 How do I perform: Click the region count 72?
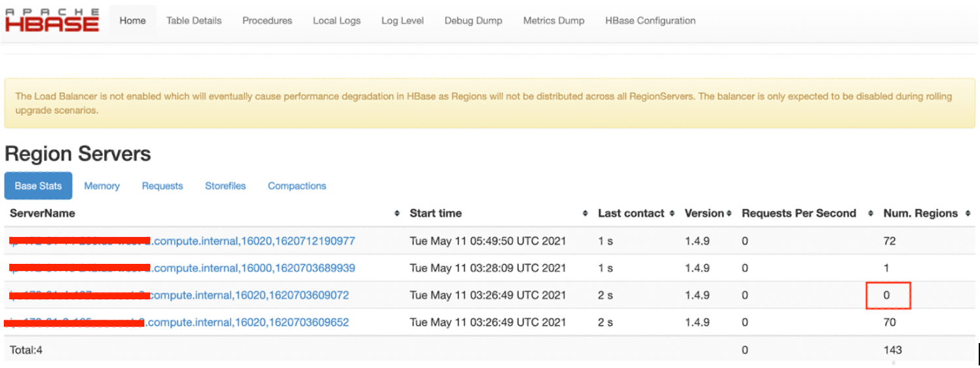point(889,241)
